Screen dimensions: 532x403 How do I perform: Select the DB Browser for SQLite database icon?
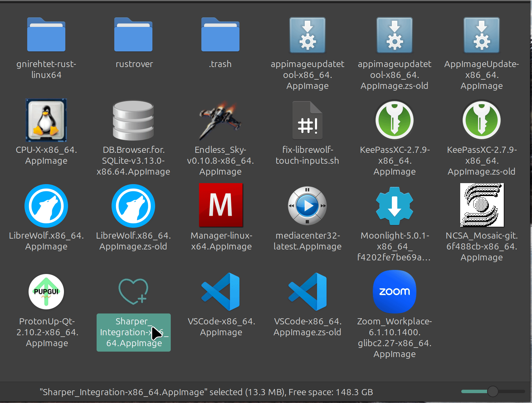click(x=133, y=120)
